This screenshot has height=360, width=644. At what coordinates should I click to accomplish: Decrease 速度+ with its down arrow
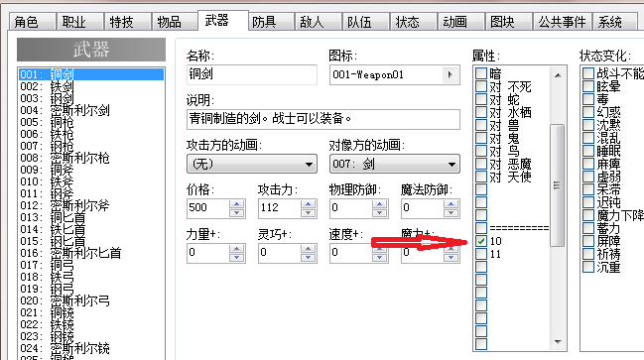pyautogui.click(x=380, y=258)
